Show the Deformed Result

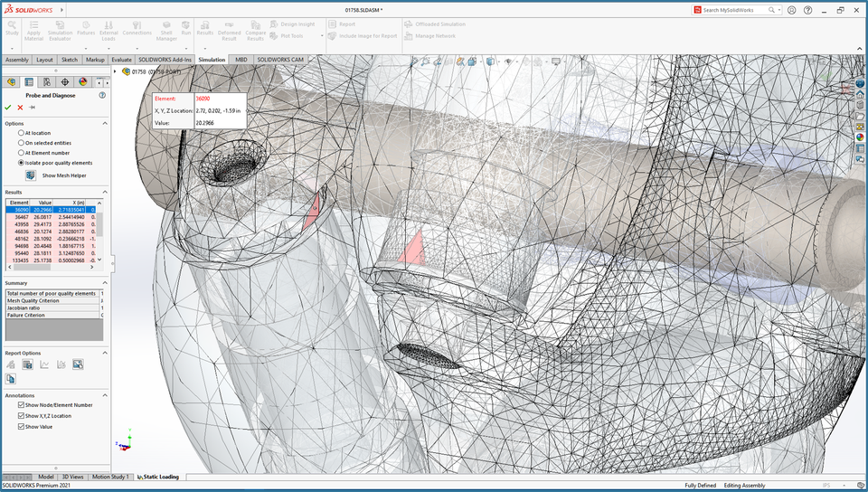[x=229, y=31]
